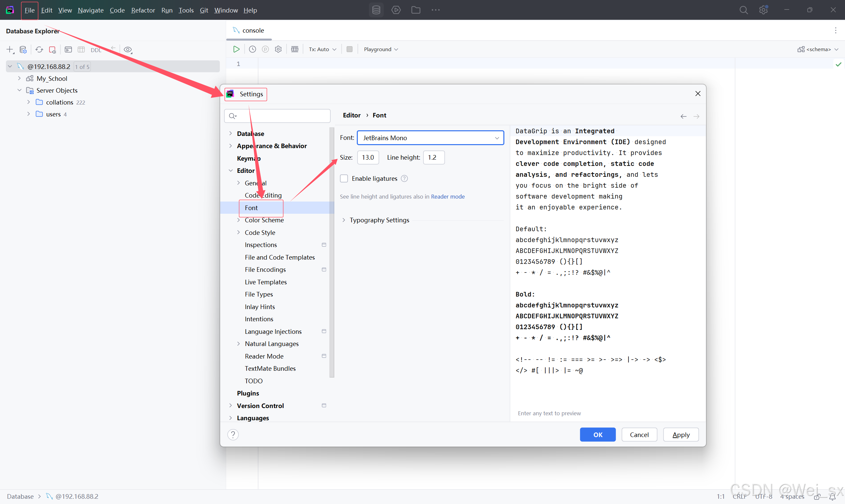Refresh the 192.168.88.2 data source
Screen dimensions: 845x504
tap(39, 49)
